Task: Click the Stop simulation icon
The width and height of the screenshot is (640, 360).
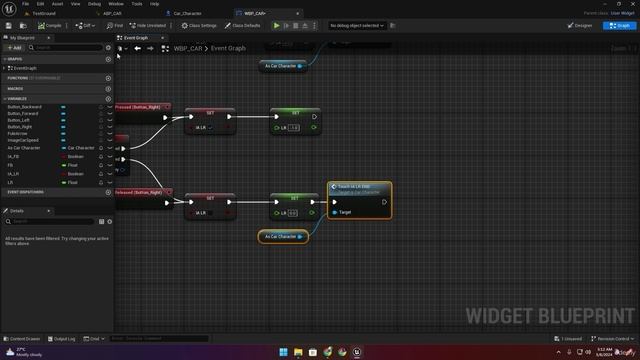Action: (x=296, y=26)
